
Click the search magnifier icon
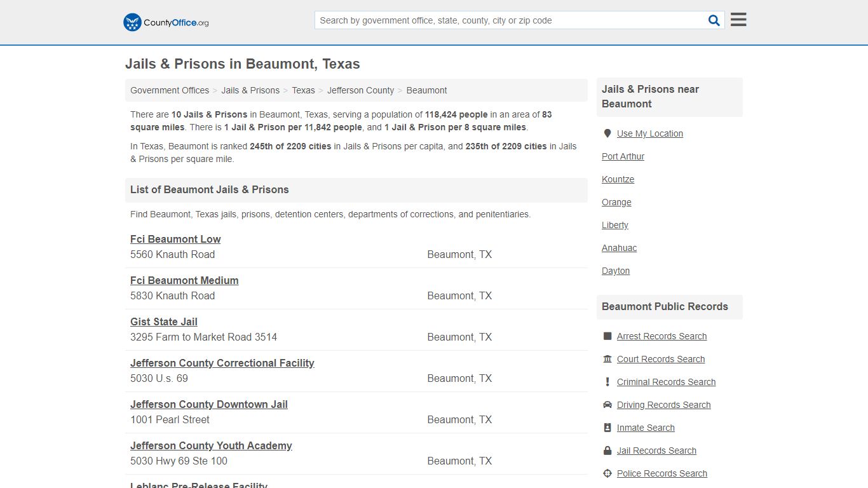714,20
